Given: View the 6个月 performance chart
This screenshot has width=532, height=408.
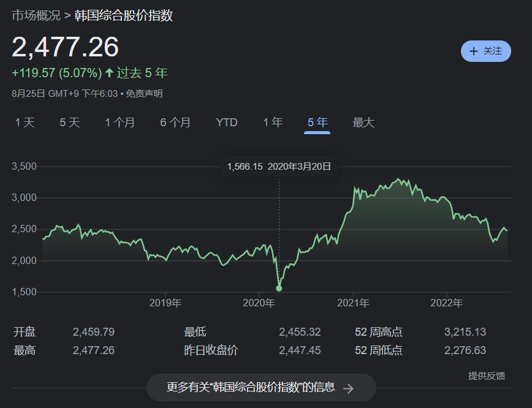Looking at the screenshot, I should click(x=175, y=123).
